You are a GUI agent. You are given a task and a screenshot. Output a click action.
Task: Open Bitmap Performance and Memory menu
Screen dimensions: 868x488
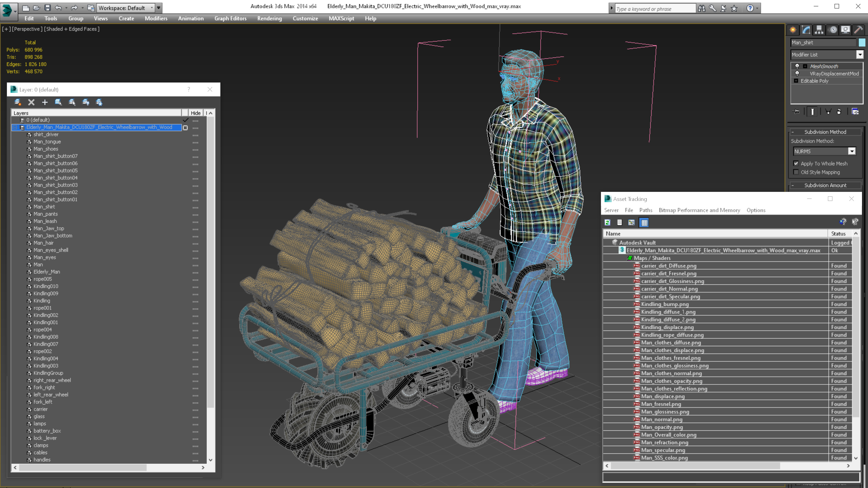[x=699, y=210]
